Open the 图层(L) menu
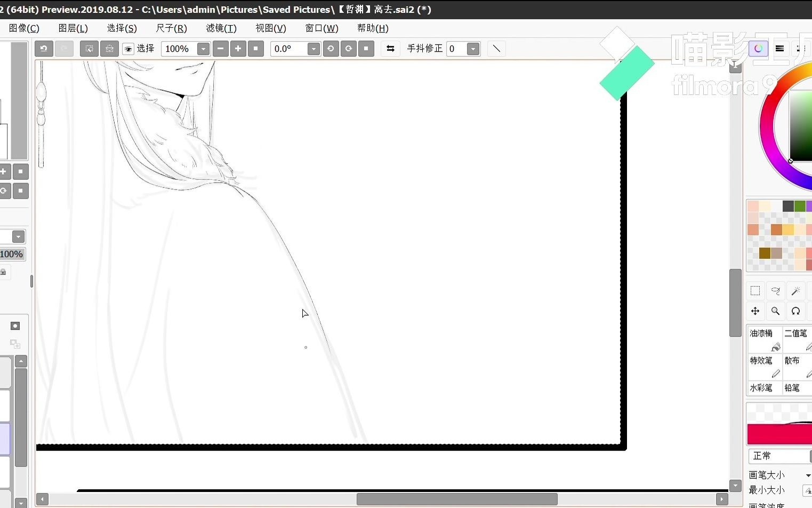This screenshot has width=812, height=508. click(x=73, y=28)
